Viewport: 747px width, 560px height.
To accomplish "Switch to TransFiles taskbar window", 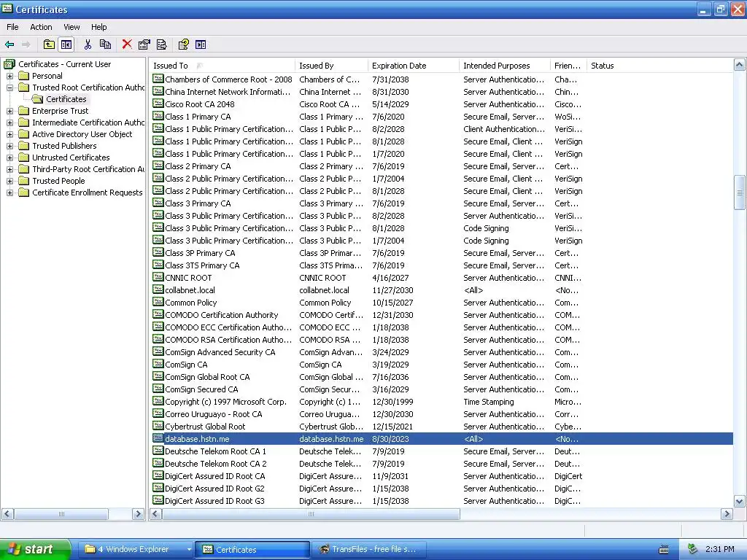I will pos(369,549).
